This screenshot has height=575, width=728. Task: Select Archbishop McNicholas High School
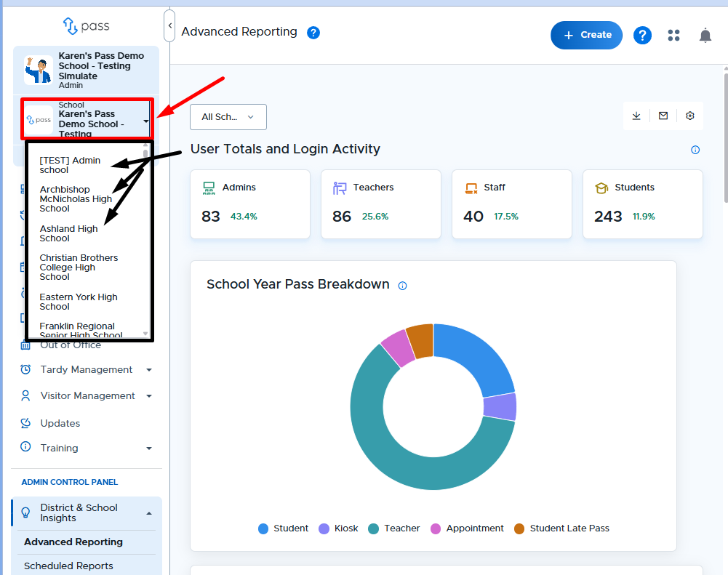click(x=76, y=198)
